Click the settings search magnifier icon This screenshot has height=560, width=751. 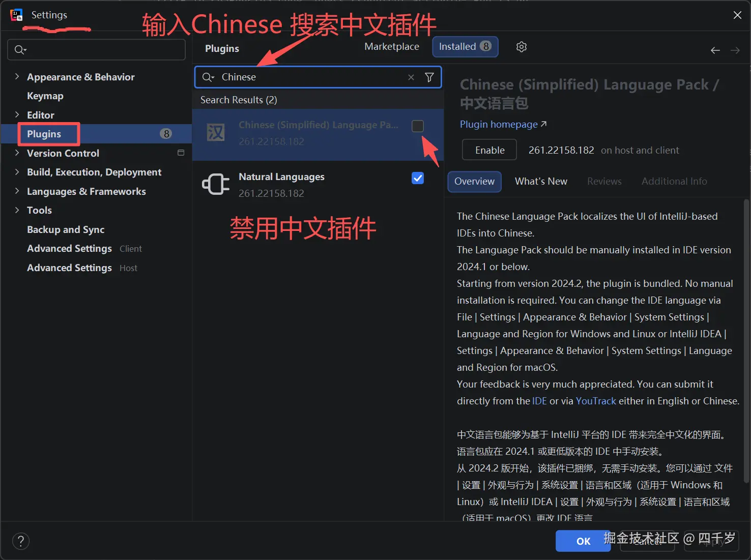[20, 49]
